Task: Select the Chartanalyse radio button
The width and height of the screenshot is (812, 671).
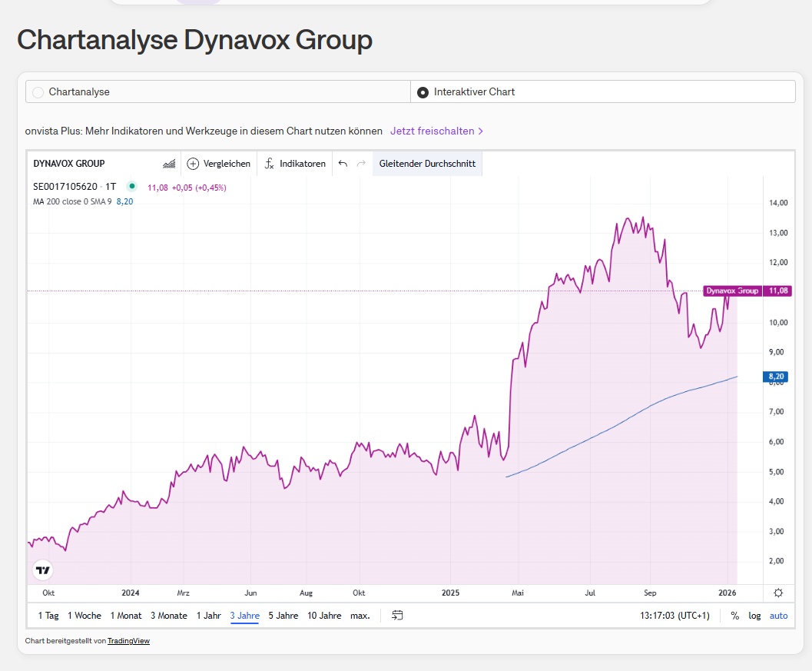Action: 38,92
